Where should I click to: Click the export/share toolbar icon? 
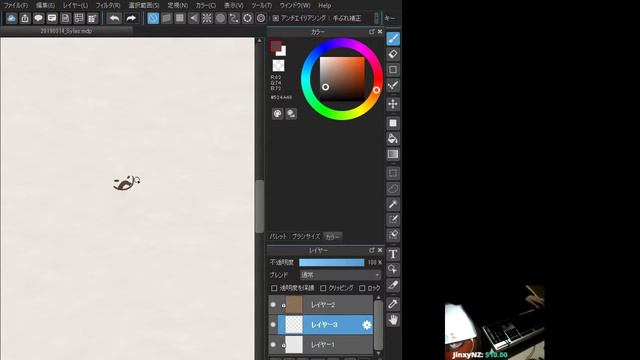[25, 18]
